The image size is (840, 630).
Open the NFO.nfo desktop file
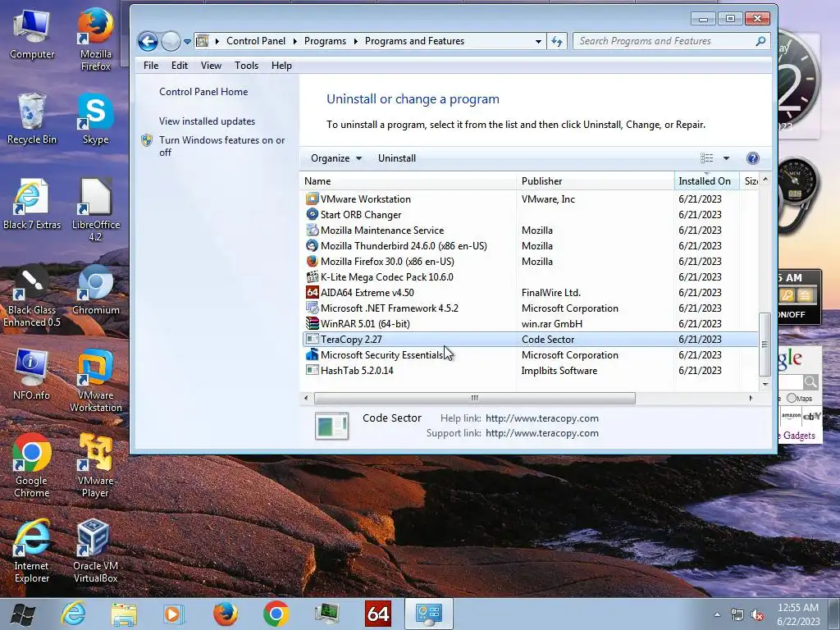click(32, 375)
